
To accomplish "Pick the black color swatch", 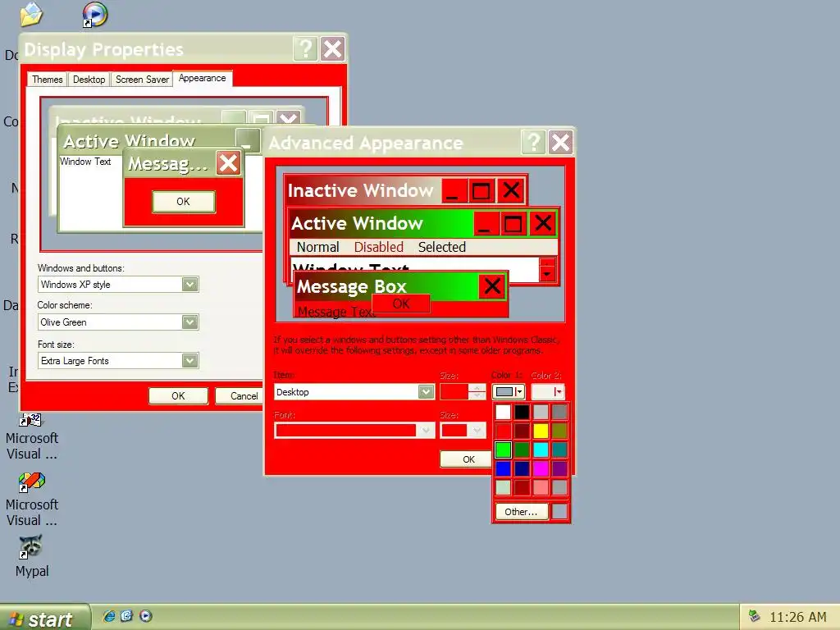I will point(522,412).
